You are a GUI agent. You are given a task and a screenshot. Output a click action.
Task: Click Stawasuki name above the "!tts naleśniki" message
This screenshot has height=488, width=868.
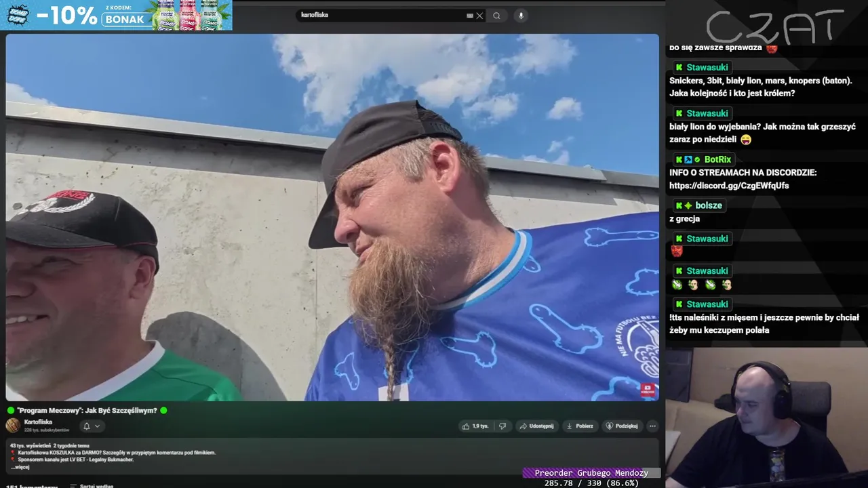tap(707, 304)
